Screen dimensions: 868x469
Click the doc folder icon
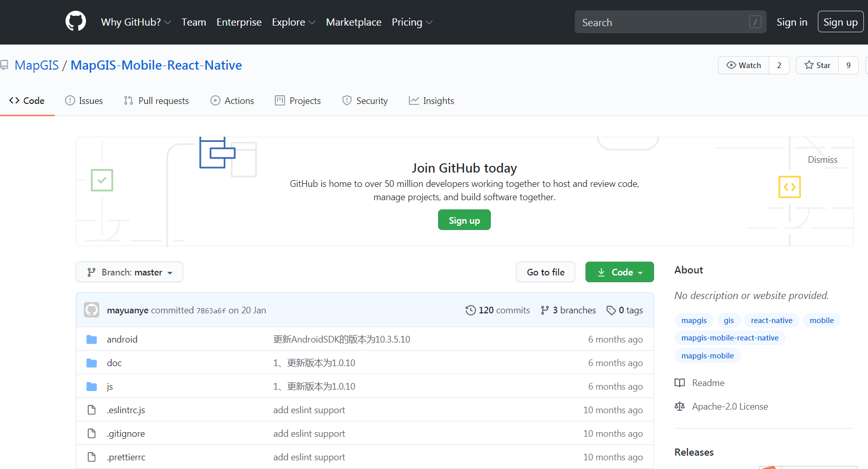pos(92,363)
